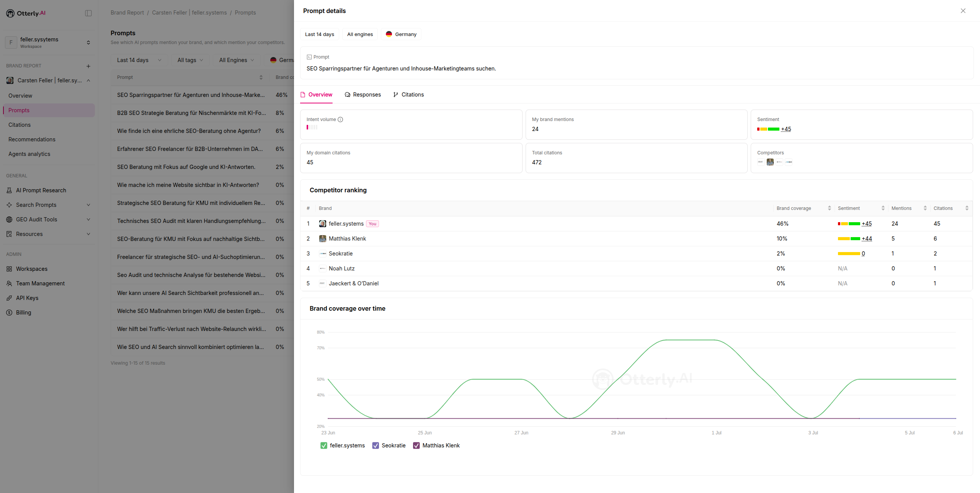Open the workspace switcher for feller.sysytems
This screenshot has width=980, height=493.
click(x=49, y=43)
